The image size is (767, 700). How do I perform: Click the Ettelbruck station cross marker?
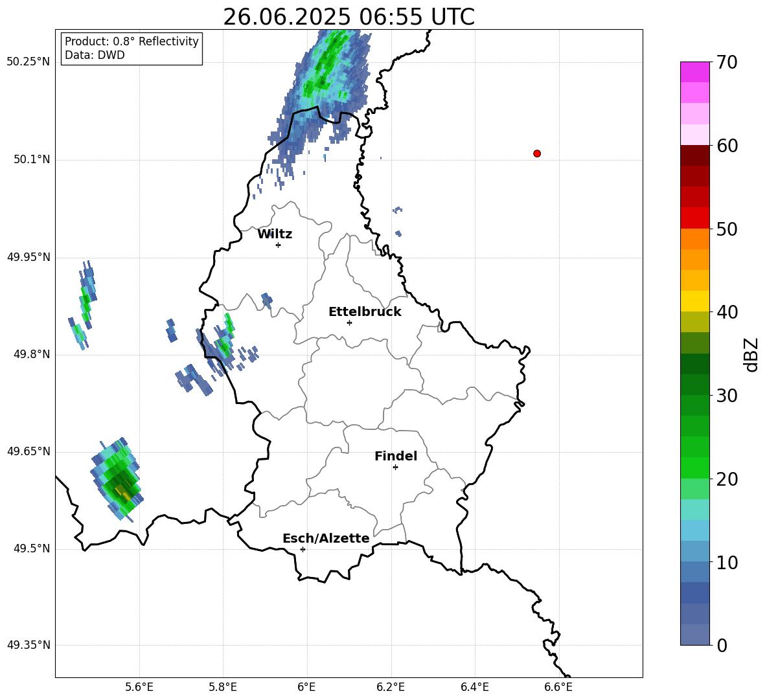click(x=349, y=322)
